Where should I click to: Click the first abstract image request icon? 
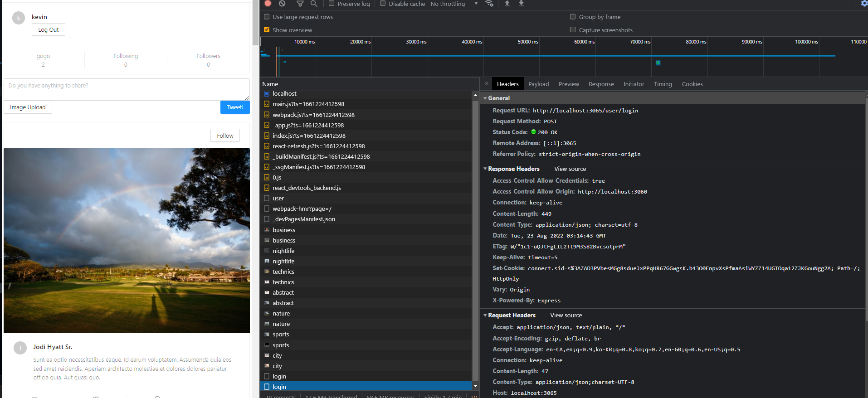coord(267,292)
